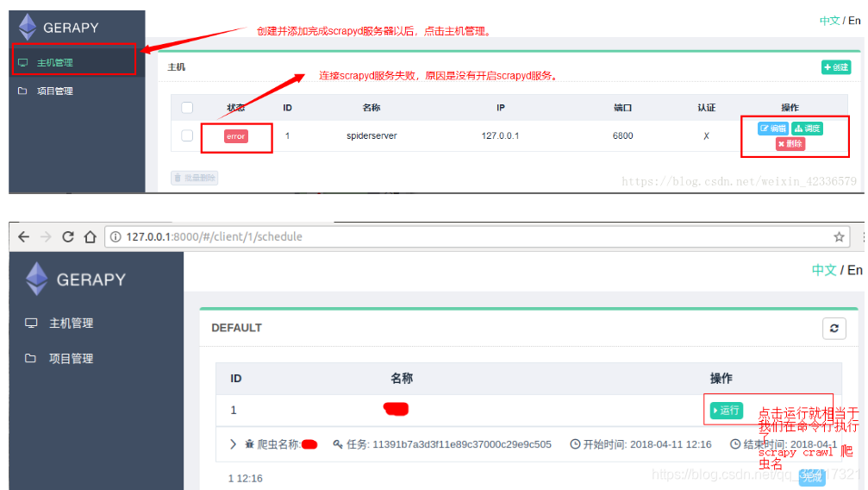Click the 认证 column header
868x490 pixels.
pos(706,108)
